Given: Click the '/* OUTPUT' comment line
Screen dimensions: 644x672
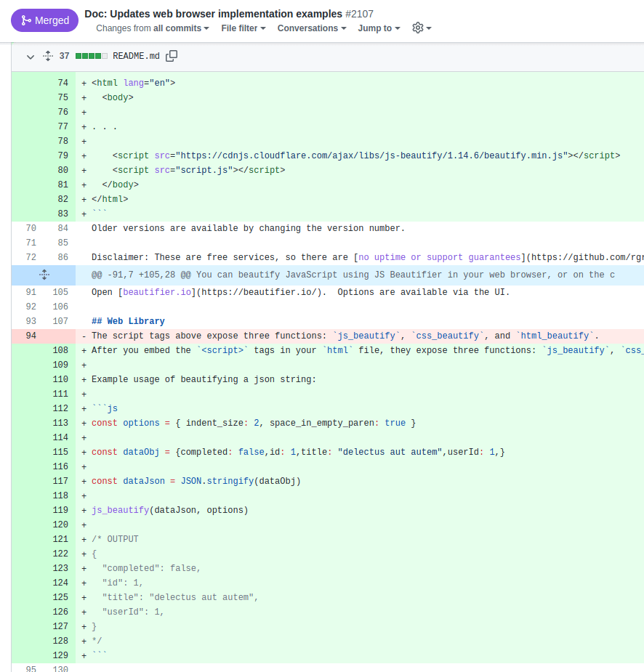Looking at the screenshot, I should [x=115, y=539].
